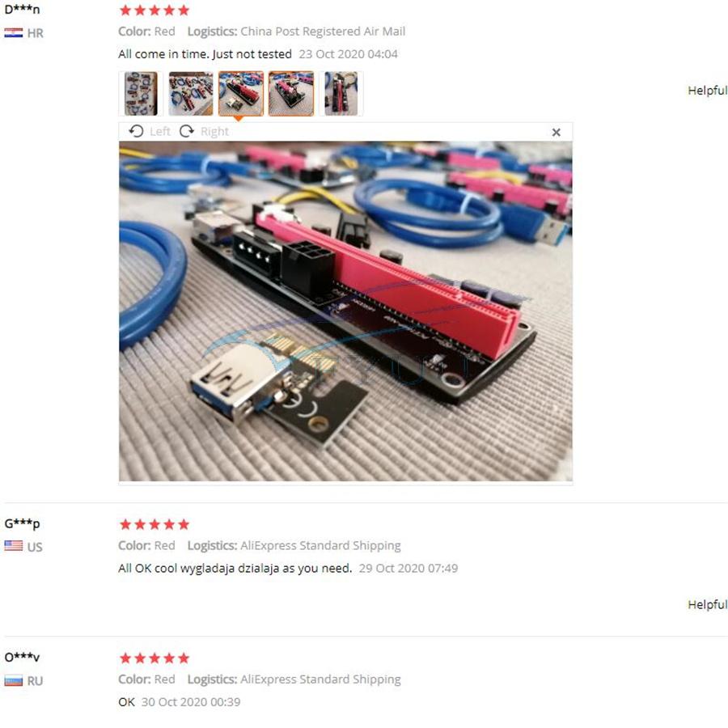Click the star rating on O***v's review
The image size is (728, 728).
click(x=154, y=658)
